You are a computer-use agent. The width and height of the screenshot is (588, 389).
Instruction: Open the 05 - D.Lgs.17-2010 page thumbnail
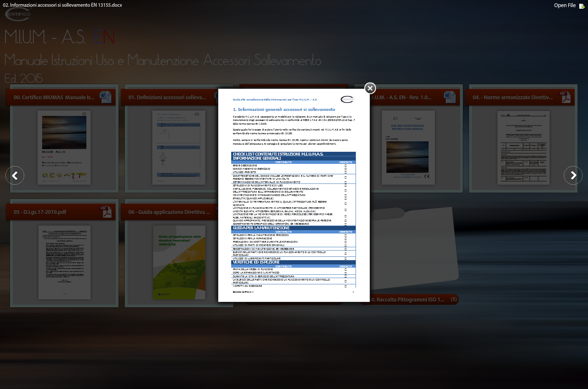pos(64,262)
